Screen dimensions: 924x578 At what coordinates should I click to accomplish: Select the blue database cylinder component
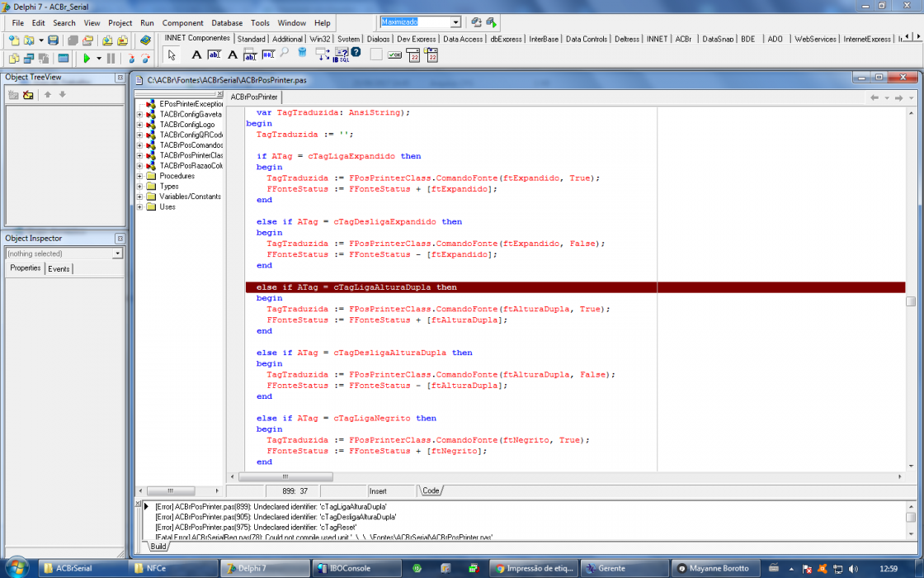point(302,54)
